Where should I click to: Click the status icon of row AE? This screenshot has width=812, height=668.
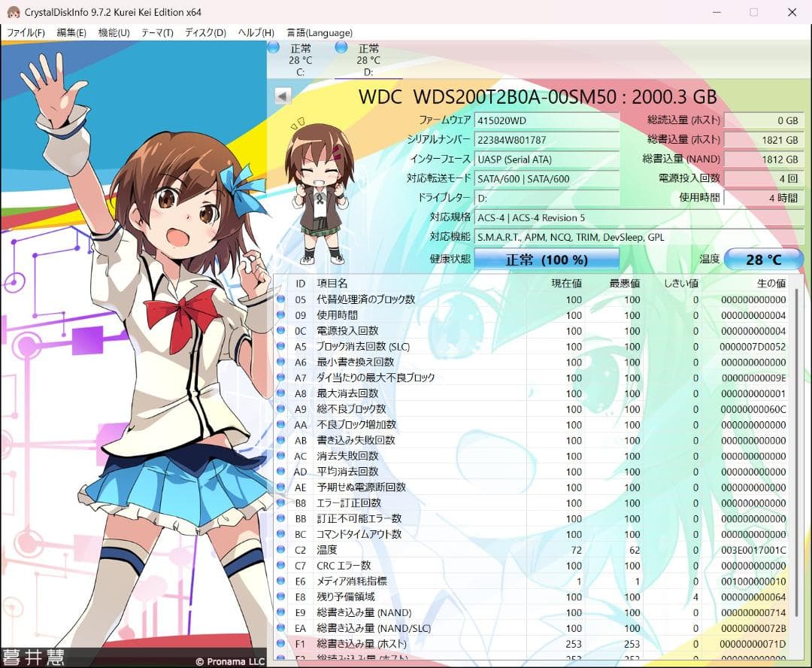click(x=280, y=487)
